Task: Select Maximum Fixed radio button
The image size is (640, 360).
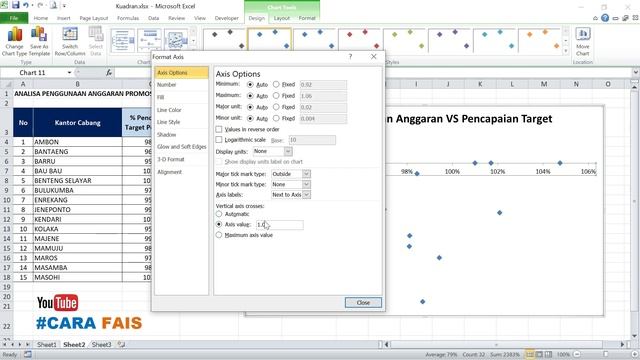Action: coord(276,96)
